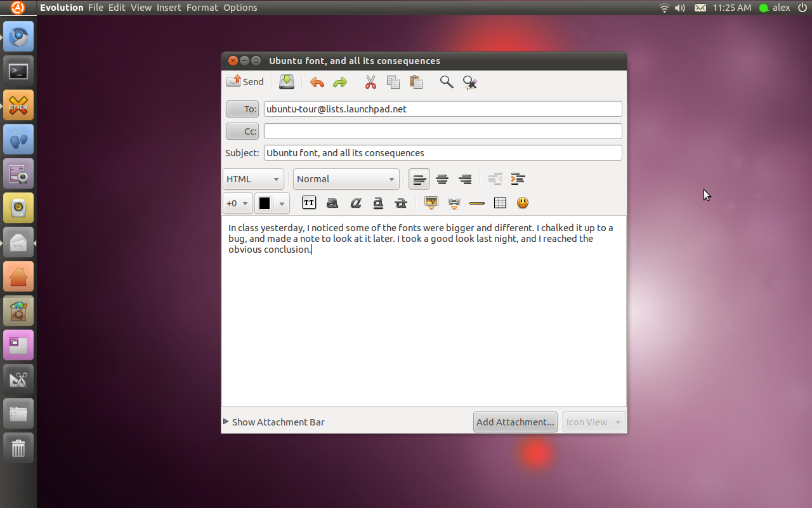Enable center text alignment
The height and width of the screenshot is (508, 812).
pyautogui.click(x=442, y=179)
